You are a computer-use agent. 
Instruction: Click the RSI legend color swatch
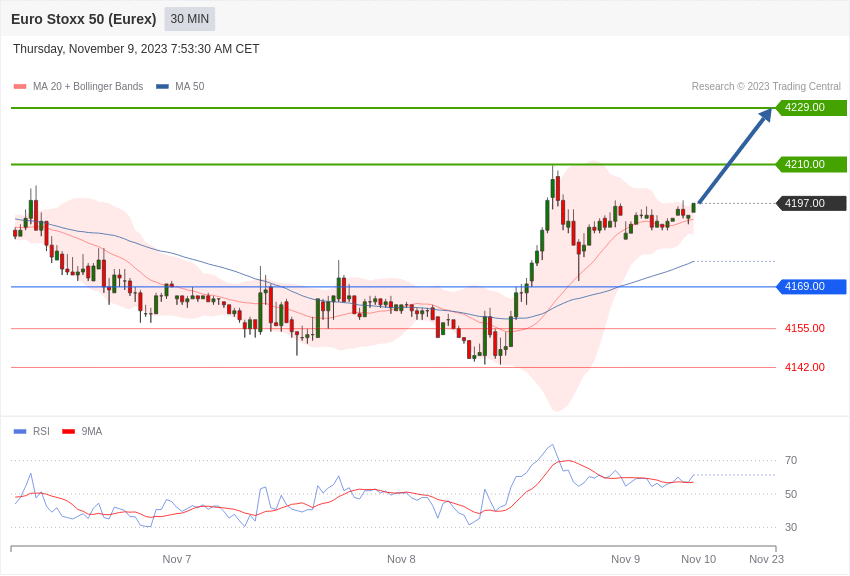[x=20, y=431]
